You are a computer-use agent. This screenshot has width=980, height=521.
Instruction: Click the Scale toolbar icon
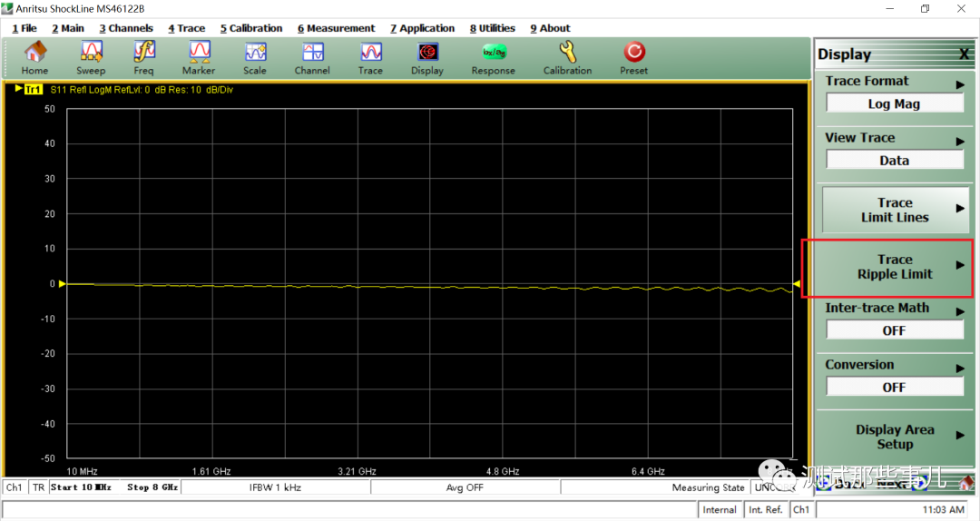point(255,57)
